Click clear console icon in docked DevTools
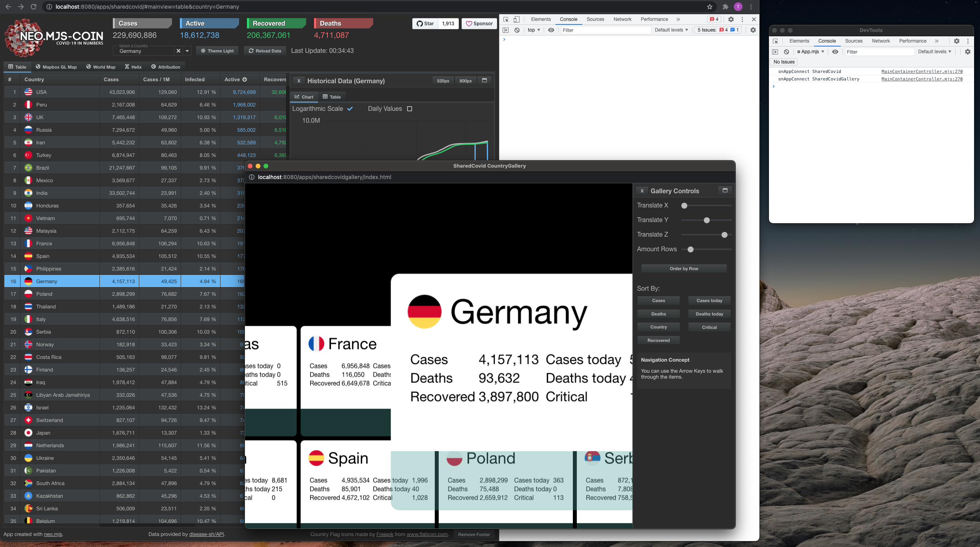The height and width of the screenshot is (547, 980). pyautogui.click(x=517, y=30)
